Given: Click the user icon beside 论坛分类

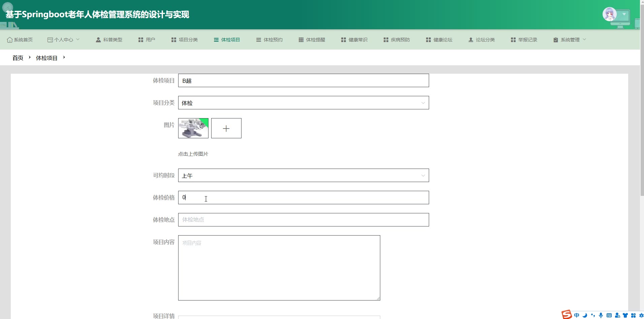Looking at the screenshot, I should click(x=471, y=40).
